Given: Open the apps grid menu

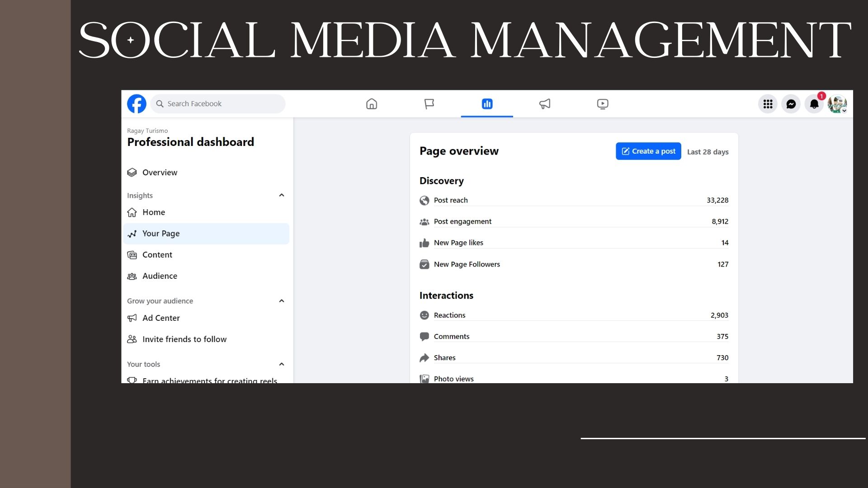Looking at the screenshot, I should point(768,104).
